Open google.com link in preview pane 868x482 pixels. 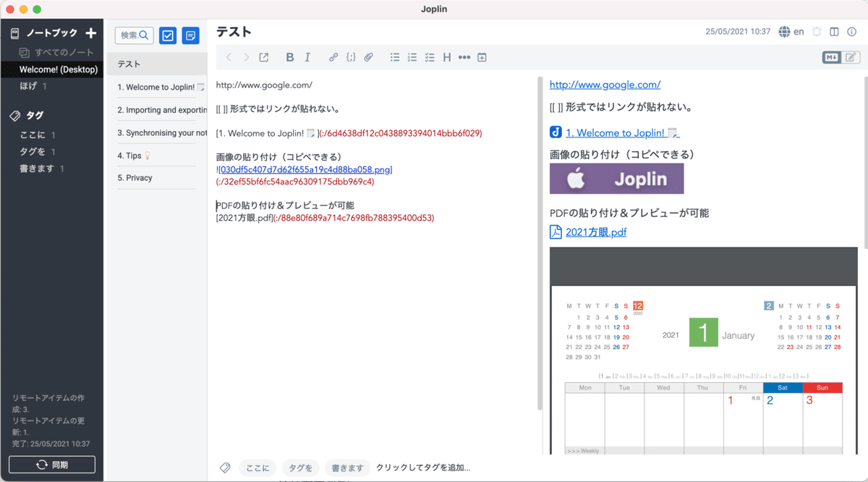coord(605,85)
